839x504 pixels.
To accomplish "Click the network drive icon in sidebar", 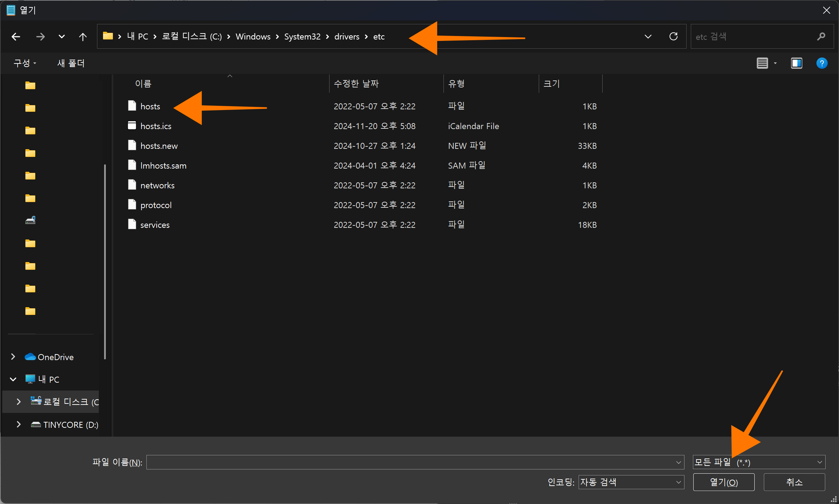I will 30,220.
